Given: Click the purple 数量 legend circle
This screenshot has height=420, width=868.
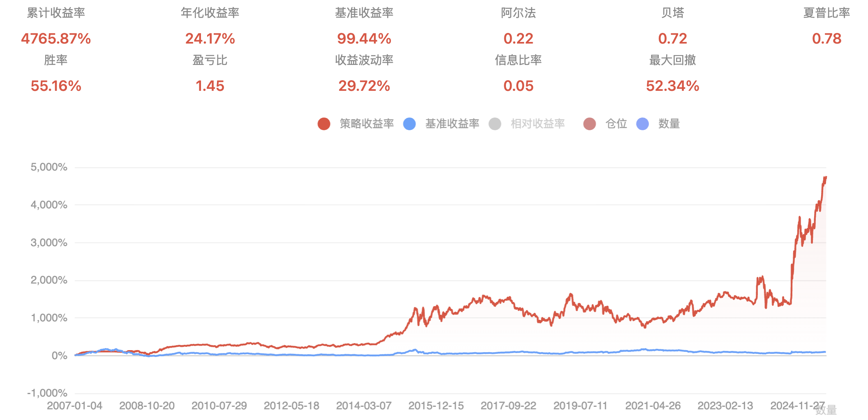Looking at the screenshot, I should pos(642,124).
